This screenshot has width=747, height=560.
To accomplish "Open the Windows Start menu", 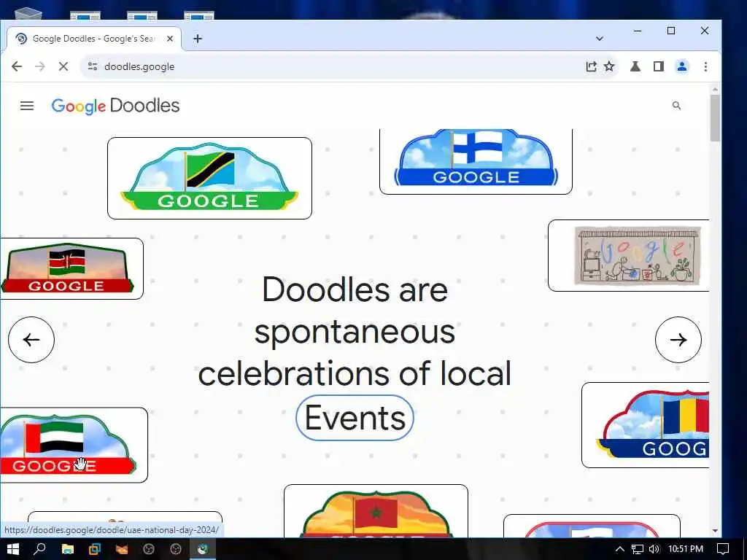I will coord(13,549).
